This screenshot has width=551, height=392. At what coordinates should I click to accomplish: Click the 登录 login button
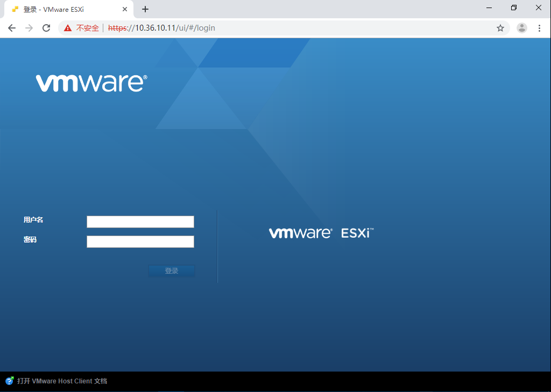171,270
